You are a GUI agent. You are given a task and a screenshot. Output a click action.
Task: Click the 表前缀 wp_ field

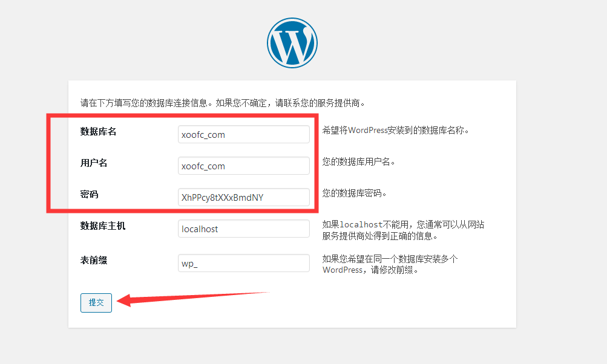tap(244, 263)
